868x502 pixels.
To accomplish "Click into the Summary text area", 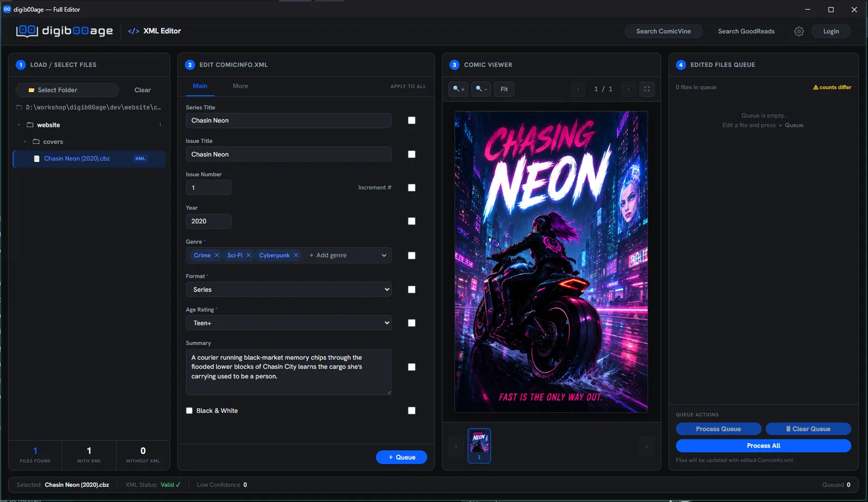I will (x=289, y=372).
